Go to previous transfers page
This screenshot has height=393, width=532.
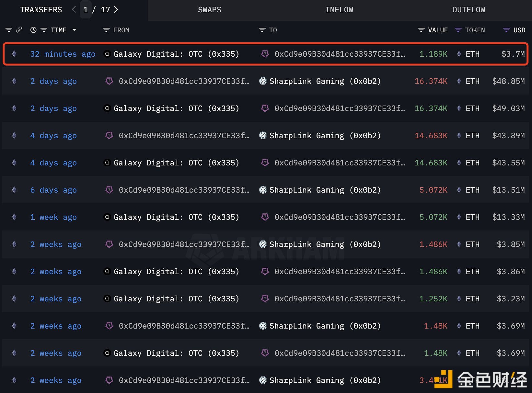(74, 10)
